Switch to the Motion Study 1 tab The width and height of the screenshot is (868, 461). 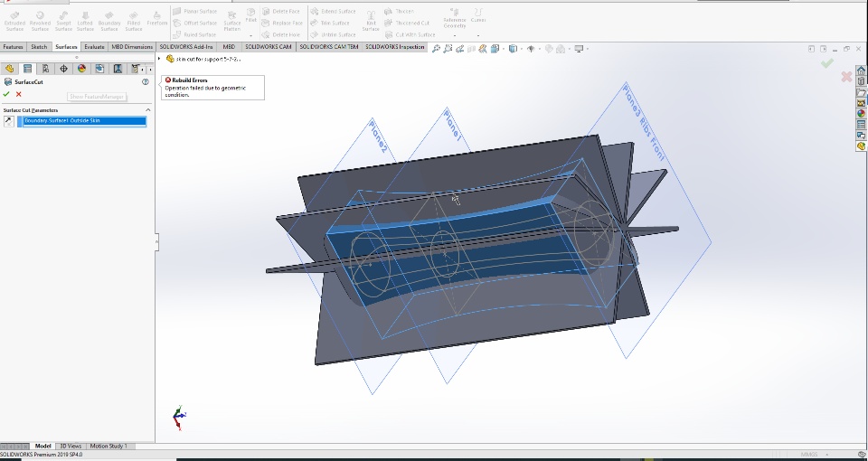108,446
